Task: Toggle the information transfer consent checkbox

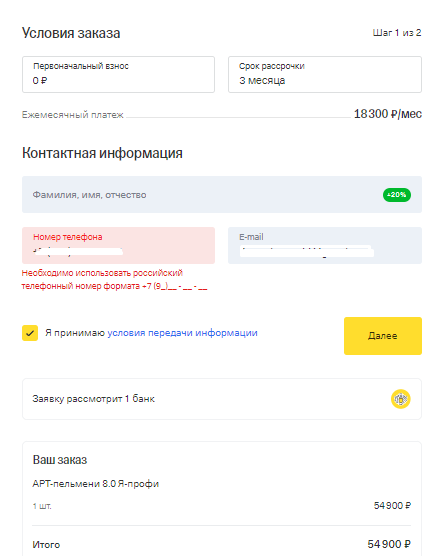Action: click(30, 333)
